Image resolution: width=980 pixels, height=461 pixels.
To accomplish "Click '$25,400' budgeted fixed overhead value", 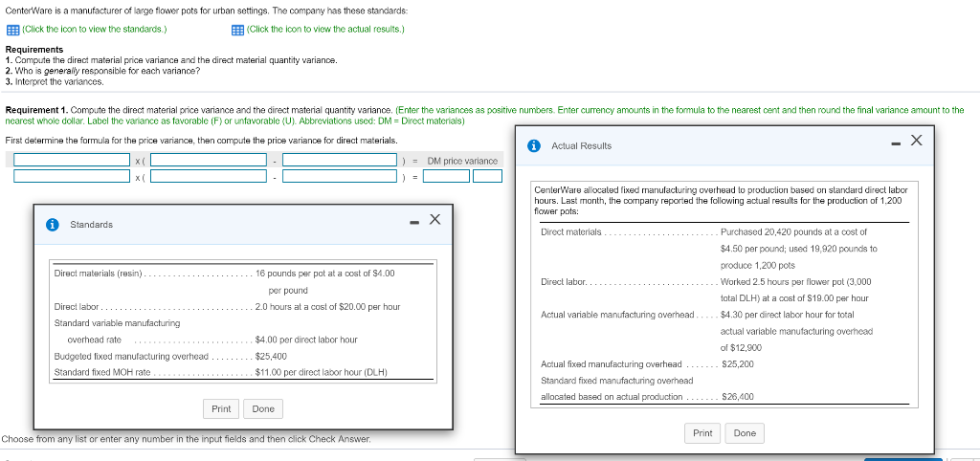I will coord(271,356).
